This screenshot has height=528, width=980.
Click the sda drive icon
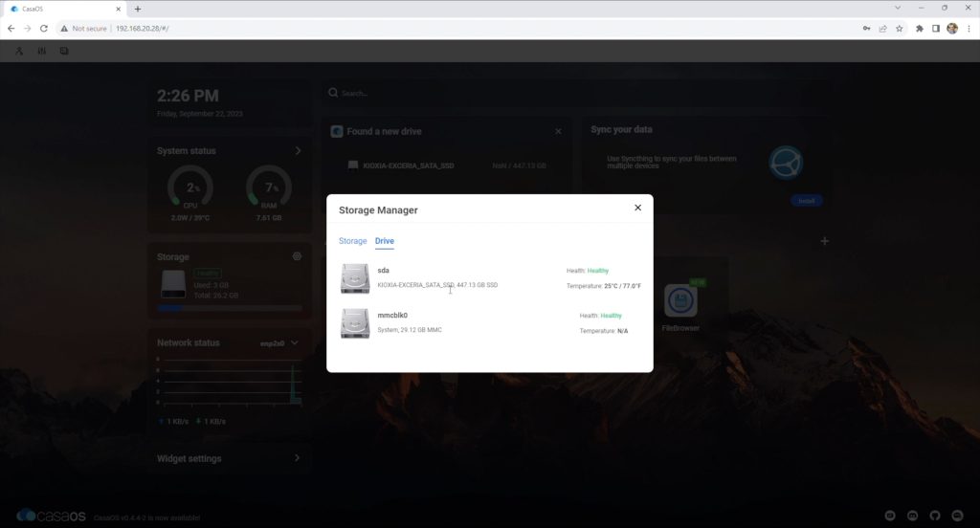point(354,277)
